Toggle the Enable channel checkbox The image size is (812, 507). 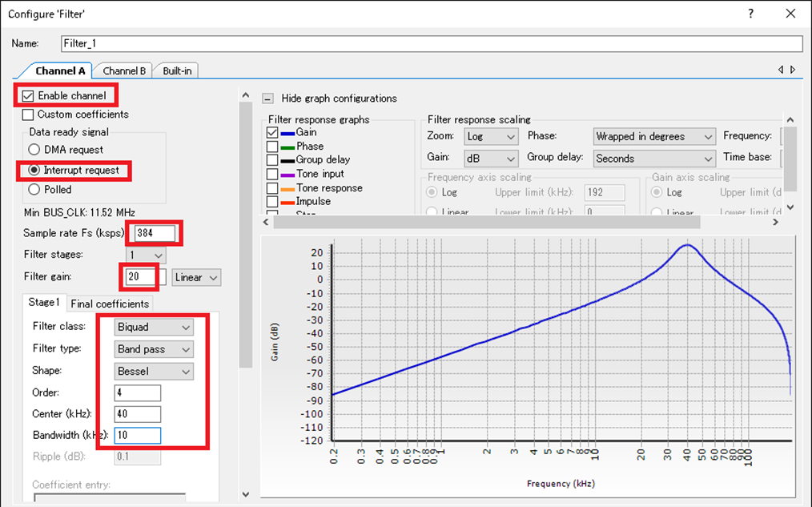point(28,96)
